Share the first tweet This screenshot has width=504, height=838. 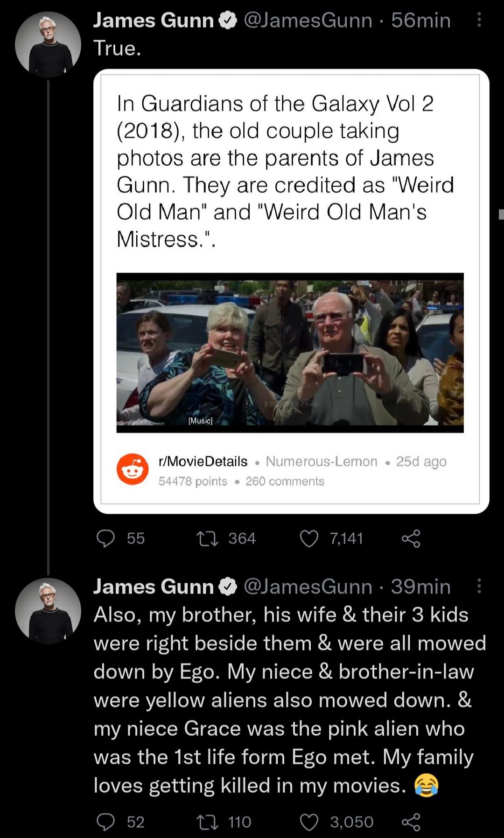coord(411,538)
